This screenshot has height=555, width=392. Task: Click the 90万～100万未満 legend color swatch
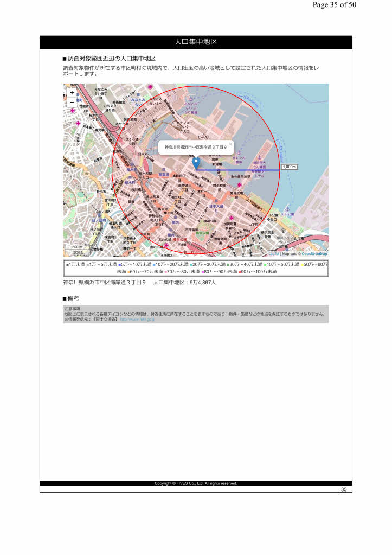tap(239, 271)
